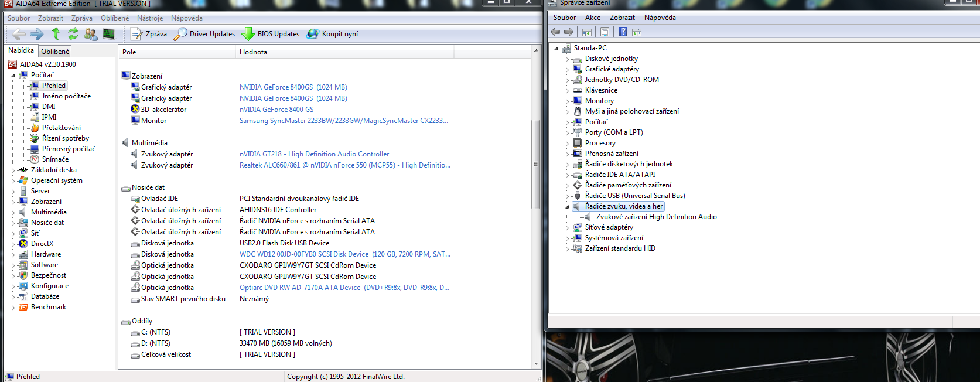Click Koupit nyní button

[333, 34]
